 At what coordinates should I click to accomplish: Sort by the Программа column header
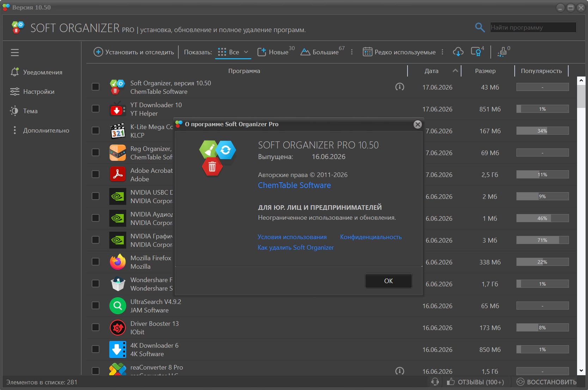(244, 71)
